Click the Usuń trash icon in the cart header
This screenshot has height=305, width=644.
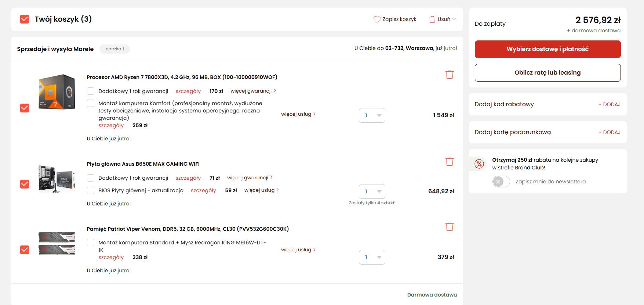[432, 19]
